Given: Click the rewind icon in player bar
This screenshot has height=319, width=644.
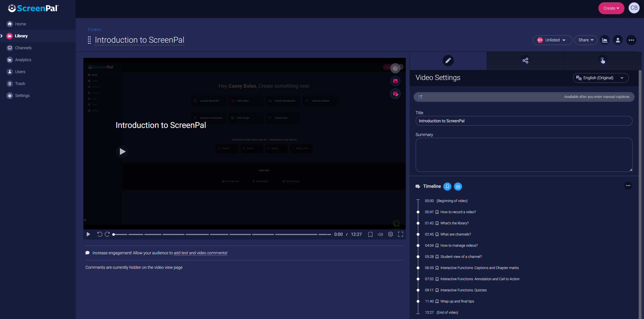Looking at the screenshot, I should click(100, 234).
